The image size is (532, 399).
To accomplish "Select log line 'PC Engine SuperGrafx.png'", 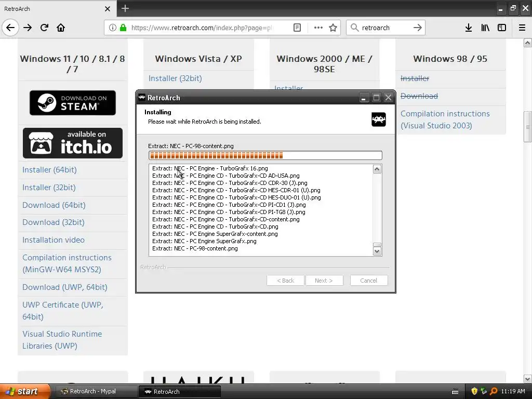I will (x=204, y=241).
